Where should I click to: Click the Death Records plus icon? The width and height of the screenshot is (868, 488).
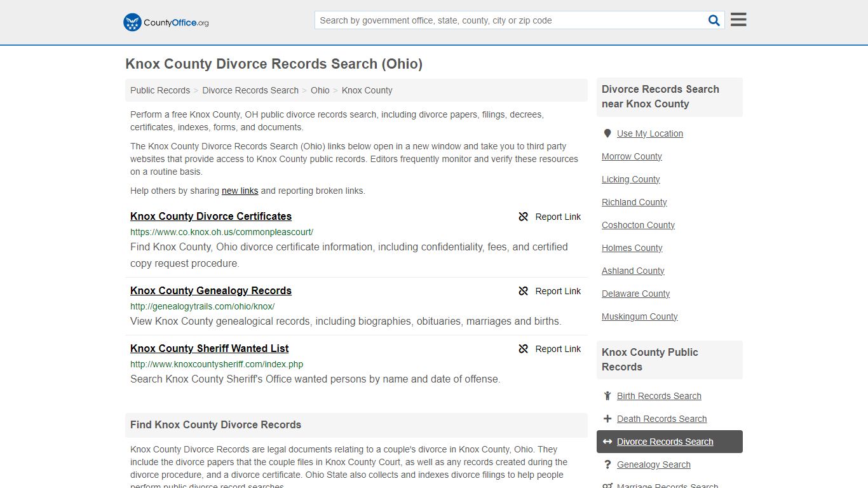tap(607, 419)
